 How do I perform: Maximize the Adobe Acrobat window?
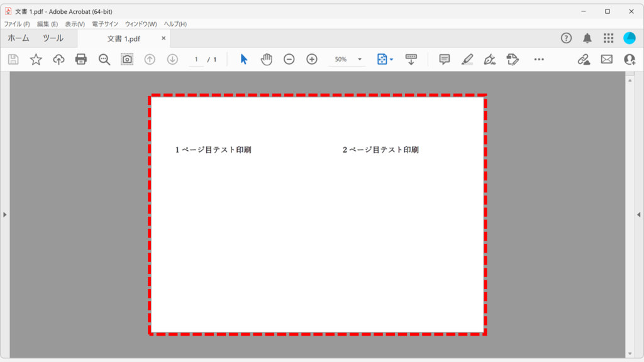point(608,11)
